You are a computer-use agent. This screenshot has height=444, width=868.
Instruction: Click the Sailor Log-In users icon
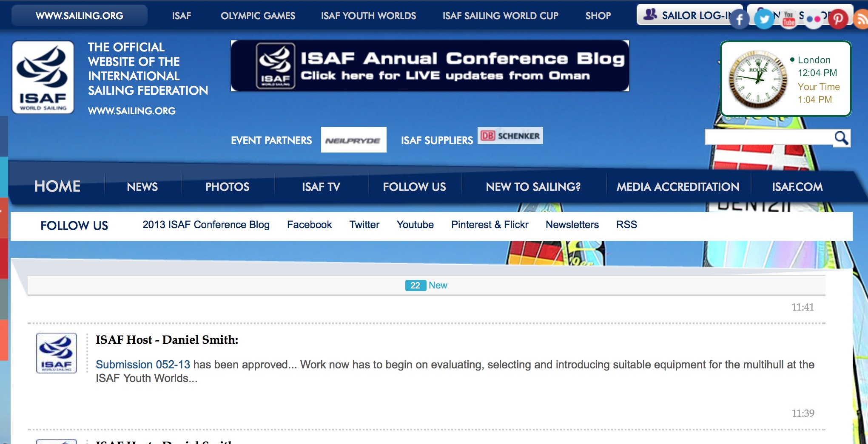point(650,14)
